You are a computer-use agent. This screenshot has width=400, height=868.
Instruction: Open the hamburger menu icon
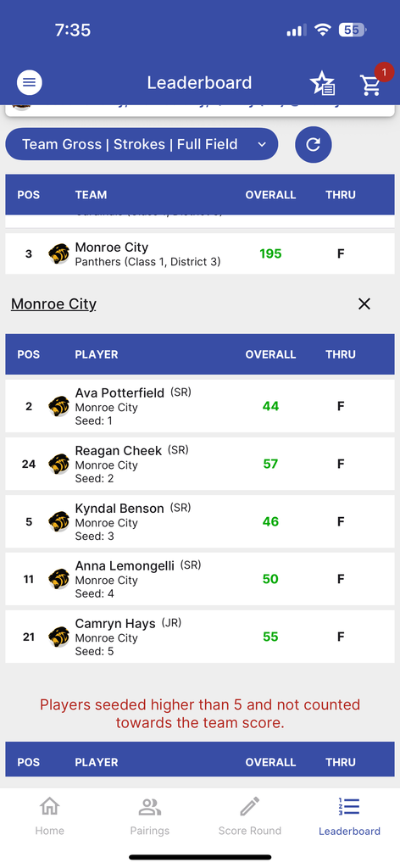30,83
